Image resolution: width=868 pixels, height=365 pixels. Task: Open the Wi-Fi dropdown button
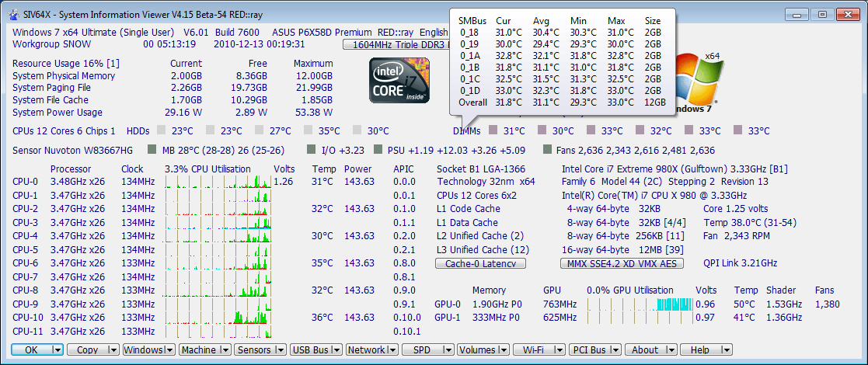(x=539, y=349)
